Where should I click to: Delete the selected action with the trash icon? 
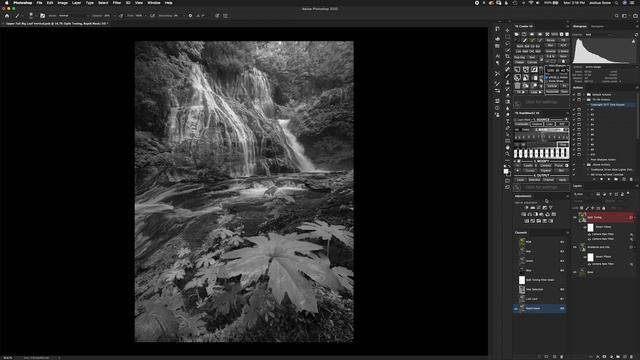[x=631, y=179]
